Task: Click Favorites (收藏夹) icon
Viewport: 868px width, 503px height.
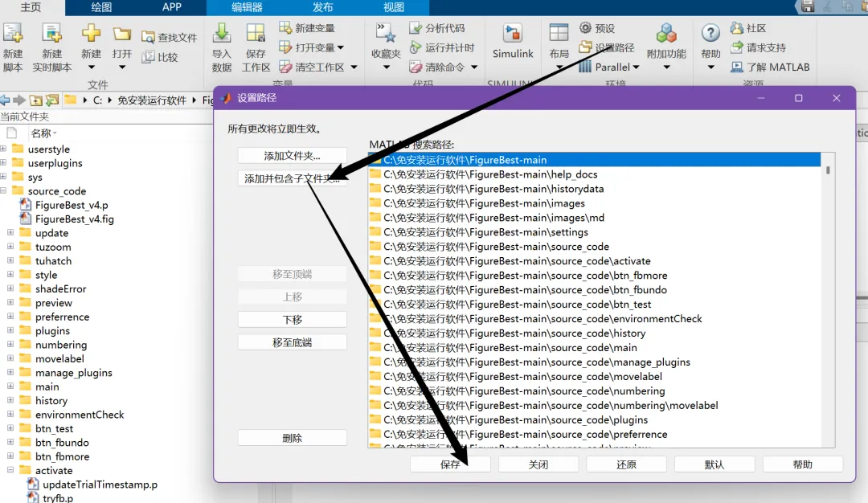Action: point(386,33)
